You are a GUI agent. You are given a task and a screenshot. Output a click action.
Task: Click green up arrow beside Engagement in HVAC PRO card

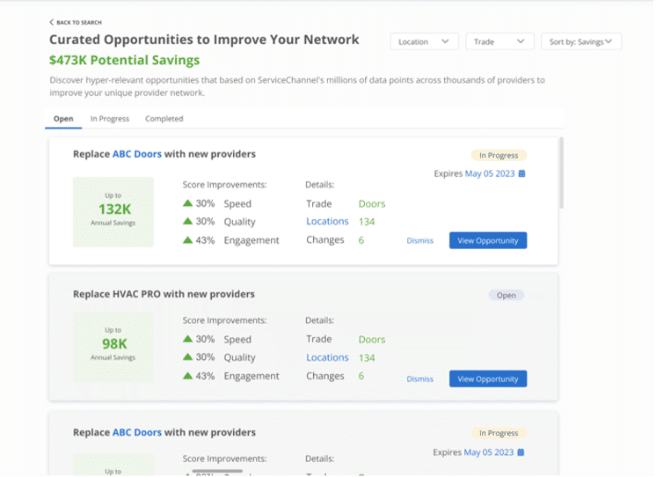[x=187, y=376]
